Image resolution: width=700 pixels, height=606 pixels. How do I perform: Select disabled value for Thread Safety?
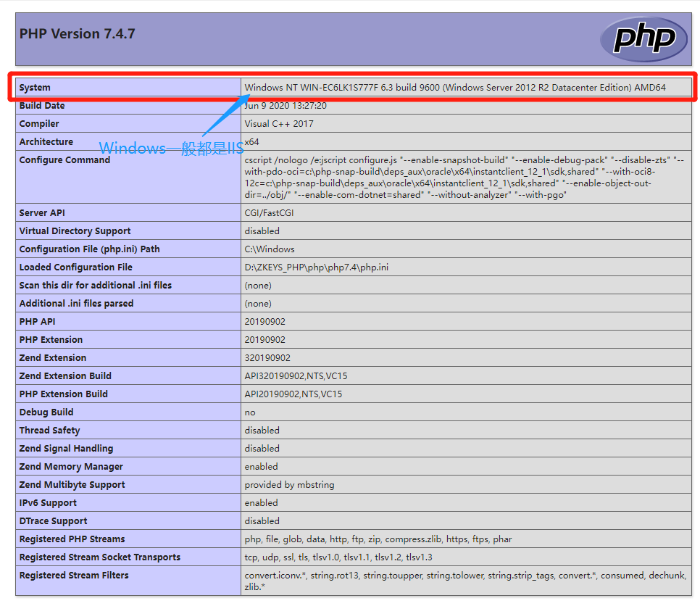262,431
